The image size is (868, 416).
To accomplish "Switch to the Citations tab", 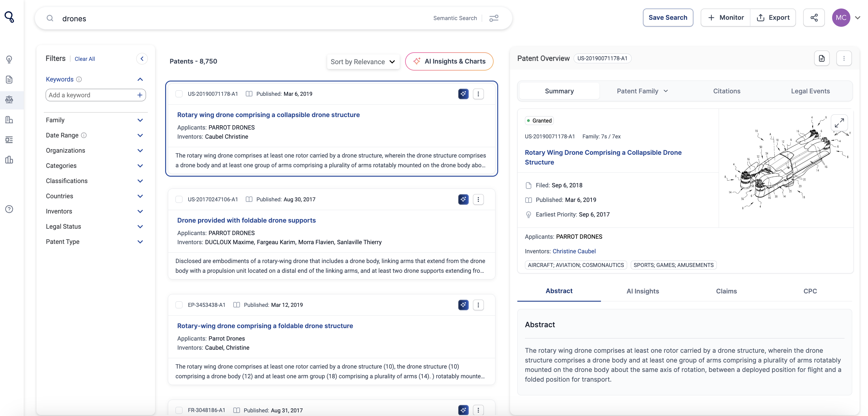I will point(727,91).
